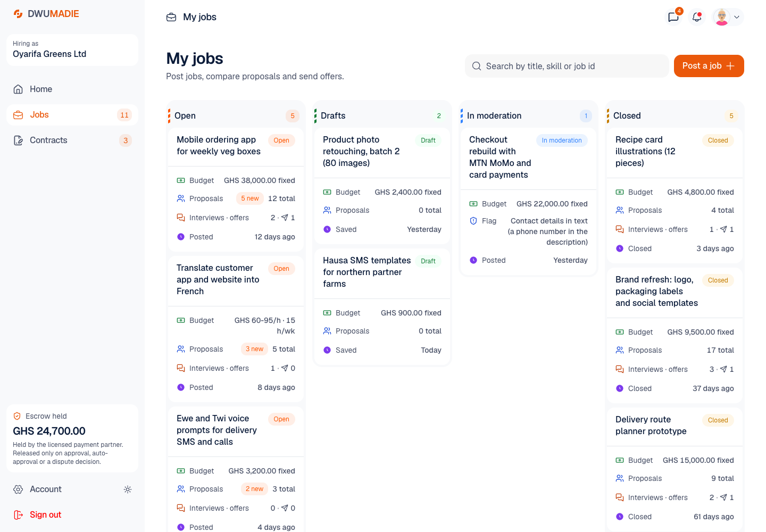Open Contracts in the sidebar
766x532 pixels.
(72, 140)
